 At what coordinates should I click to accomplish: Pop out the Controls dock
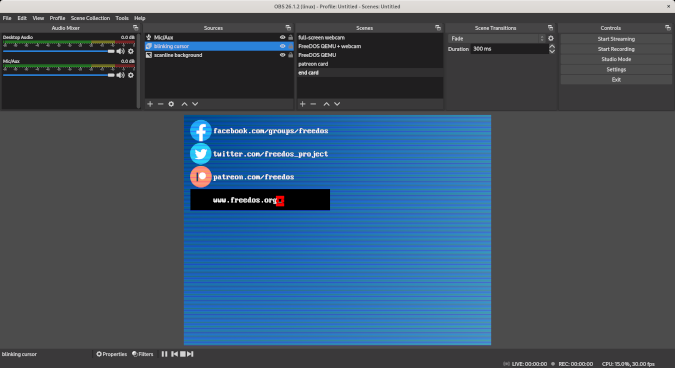pos(668,28)
